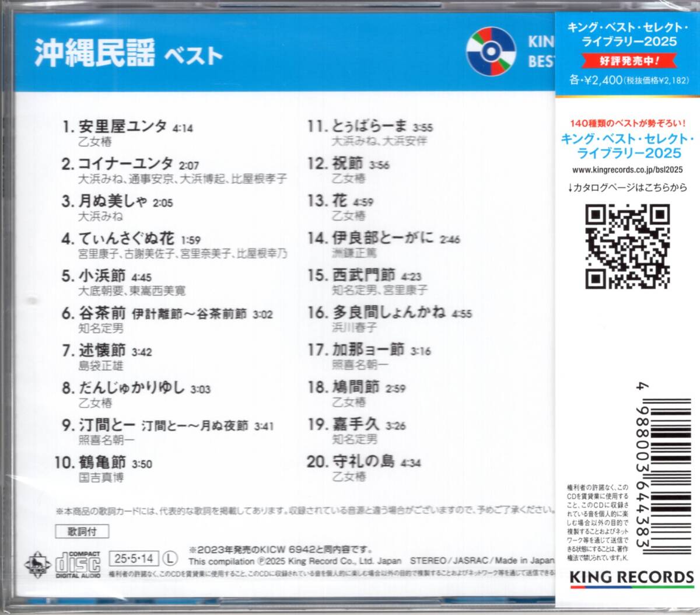
Task: Click artist 島袋正雄 under track 7
Action: click(x=101, y=366)
